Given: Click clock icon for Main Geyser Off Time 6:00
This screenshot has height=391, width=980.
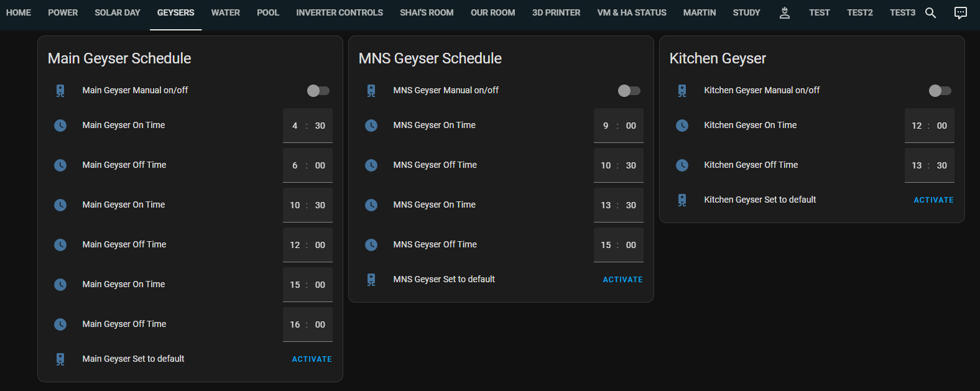Looking at the screenshot, I should point(60,165).
